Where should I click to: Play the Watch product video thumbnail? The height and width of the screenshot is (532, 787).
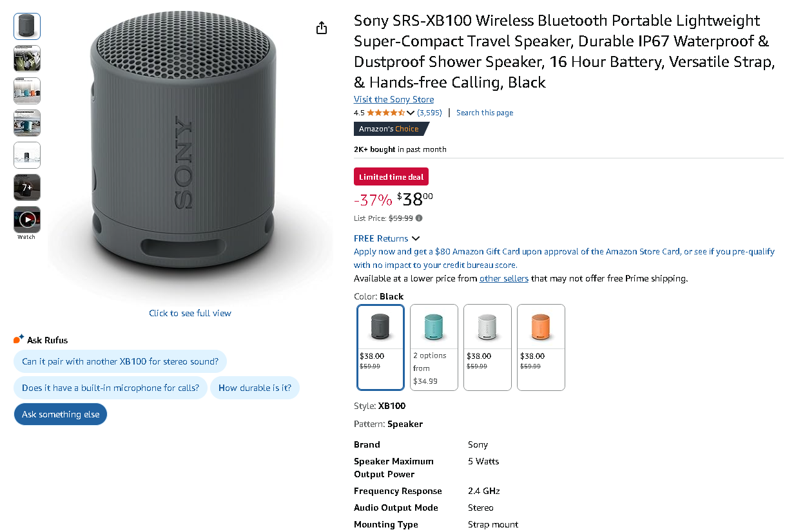point(26,219)
